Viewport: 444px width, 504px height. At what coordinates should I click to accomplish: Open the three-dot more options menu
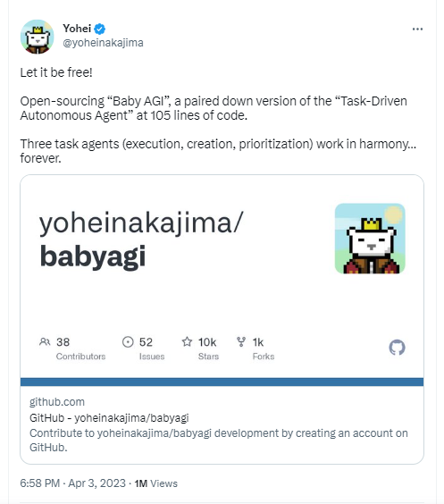click(x=417, y=29)
